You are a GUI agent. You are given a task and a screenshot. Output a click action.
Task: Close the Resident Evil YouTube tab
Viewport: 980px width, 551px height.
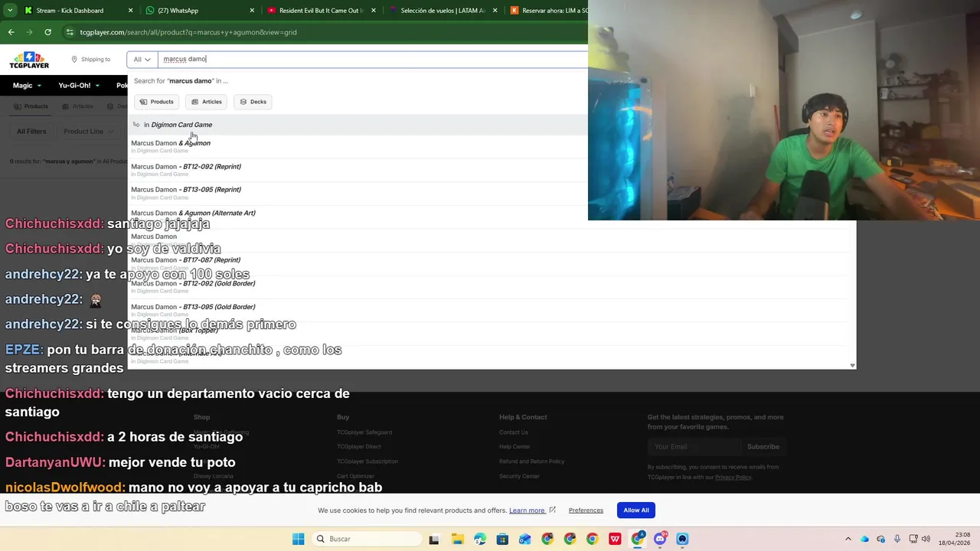[374, 11]
